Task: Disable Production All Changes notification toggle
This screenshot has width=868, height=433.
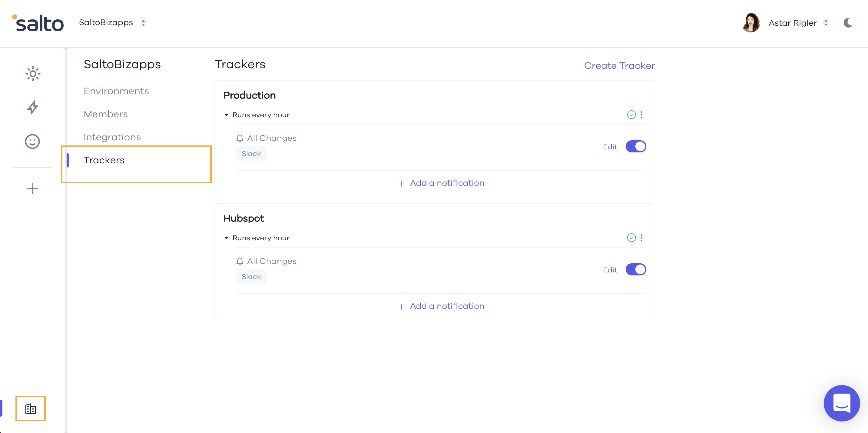Action: coord(635,147)
